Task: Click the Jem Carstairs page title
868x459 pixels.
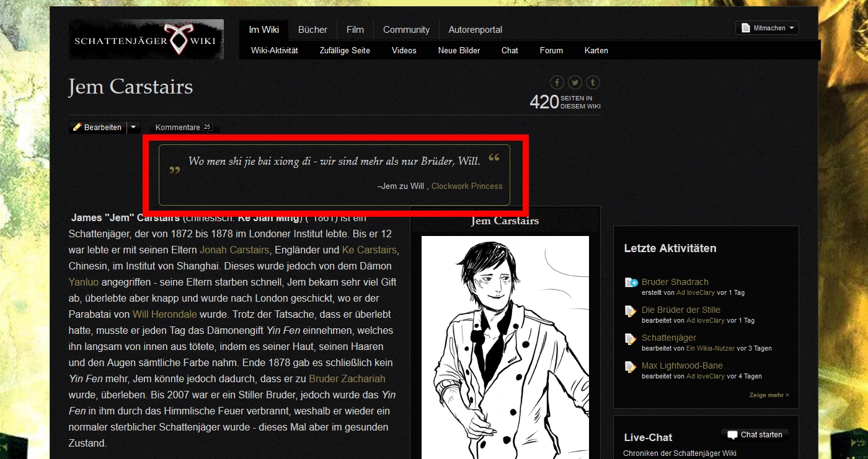Action: tap(131, 87)
